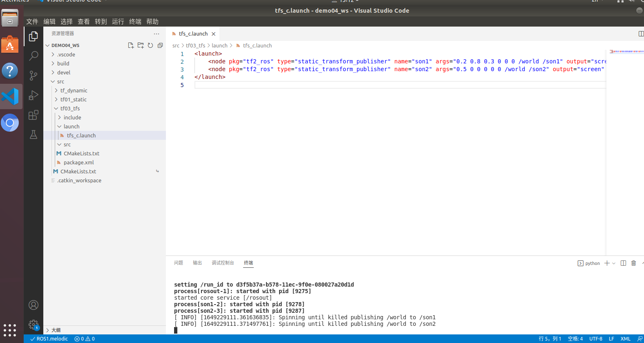
Task: Expand the tf01_static folder
Action: (74, 99)
